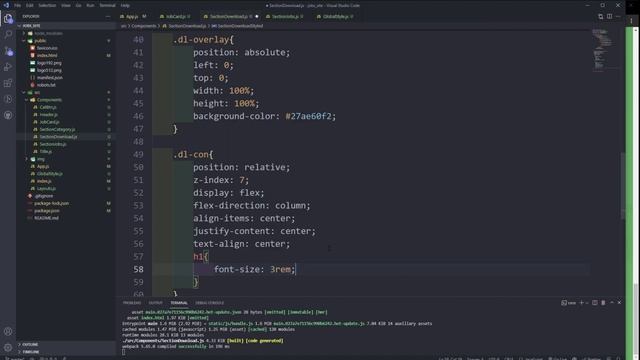
Task: Switch to the App.js editor tab
Action: click(x=133, y=17)
